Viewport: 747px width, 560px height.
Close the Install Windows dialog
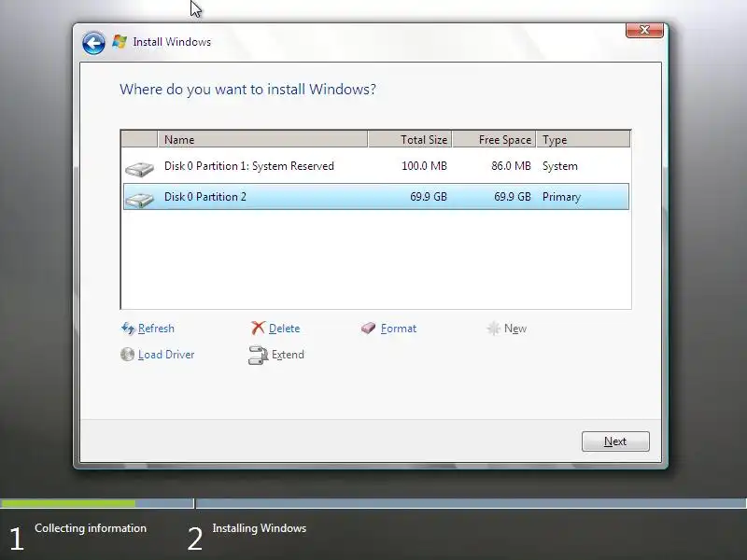click(644, 30)
